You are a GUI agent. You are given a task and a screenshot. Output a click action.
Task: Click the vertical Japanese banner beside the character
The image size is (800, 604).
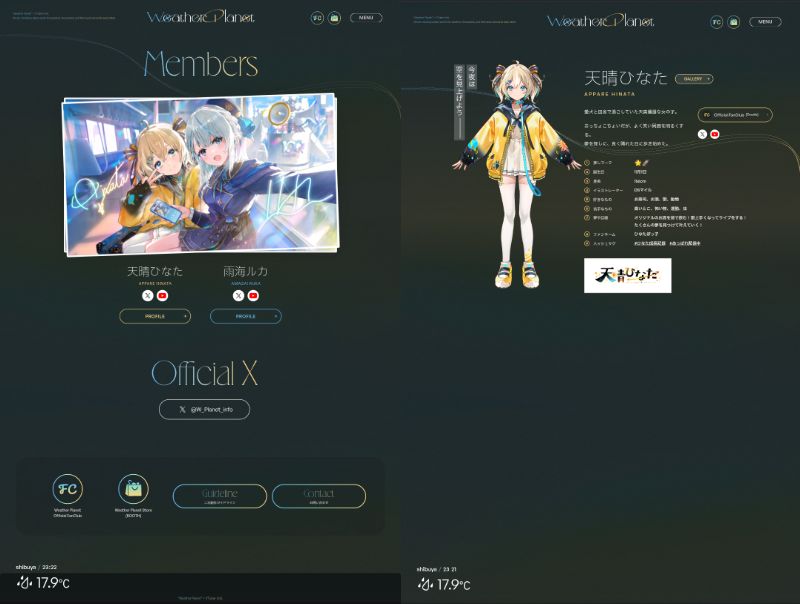[465, 102]
